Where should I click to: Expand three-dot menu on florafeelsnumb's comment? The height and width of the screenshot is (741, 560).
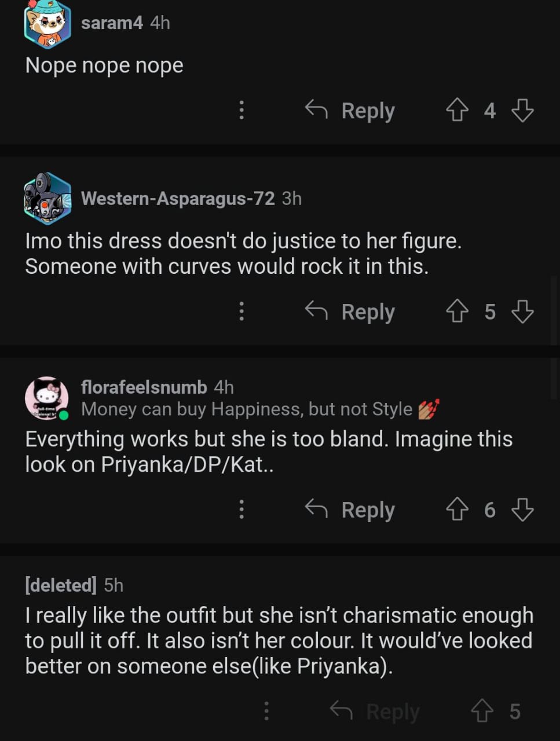pos(241,509)
